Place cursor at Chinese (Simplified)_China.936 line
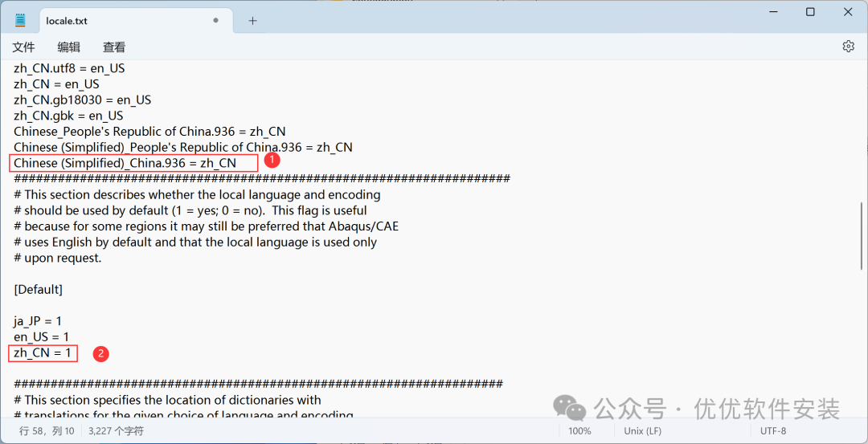868x444 pixels. click(x=125, y=163)
